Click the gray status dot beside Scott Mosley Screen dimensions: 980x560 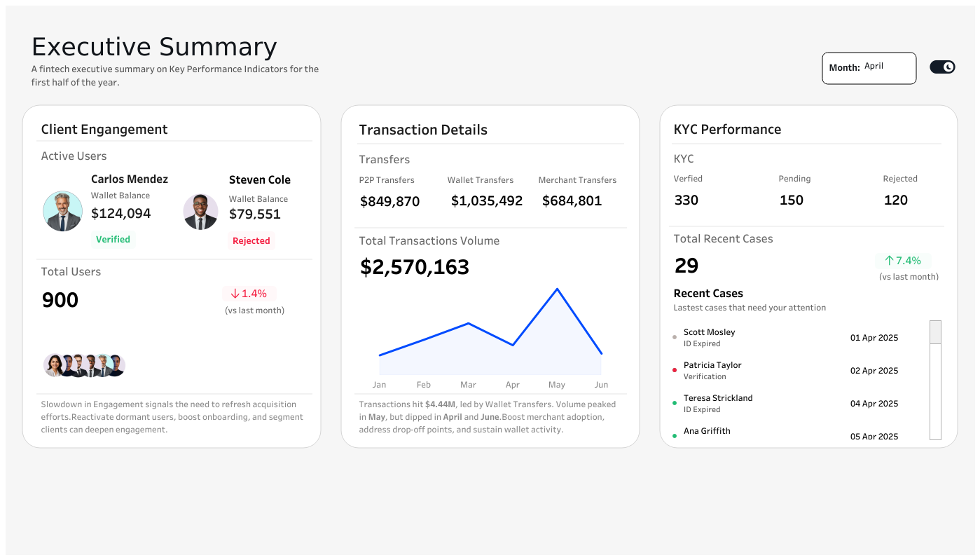coord(675,337)
